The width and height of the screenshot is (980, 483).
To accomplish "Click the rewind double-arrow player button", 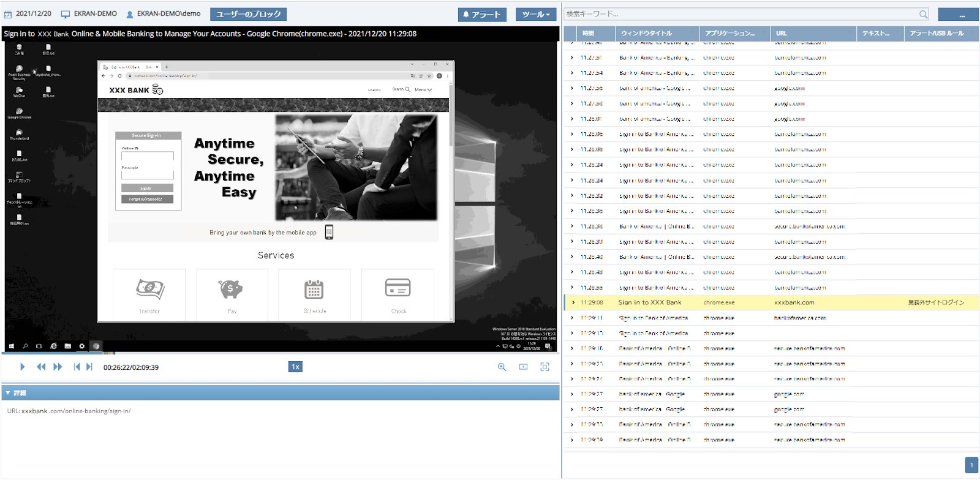I will [41, 367].
